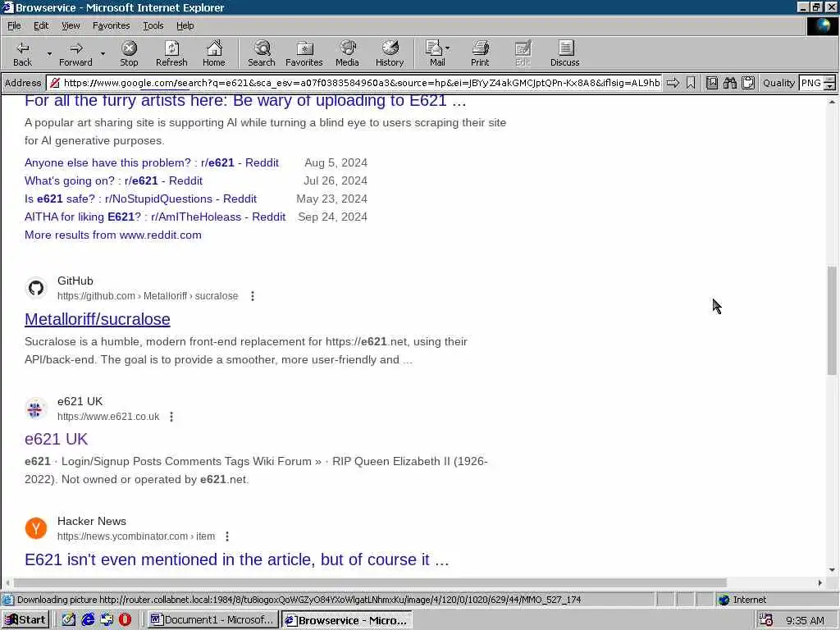Go Back using the toolbar arrow
The image size is (840, 630).
[22, 53]
